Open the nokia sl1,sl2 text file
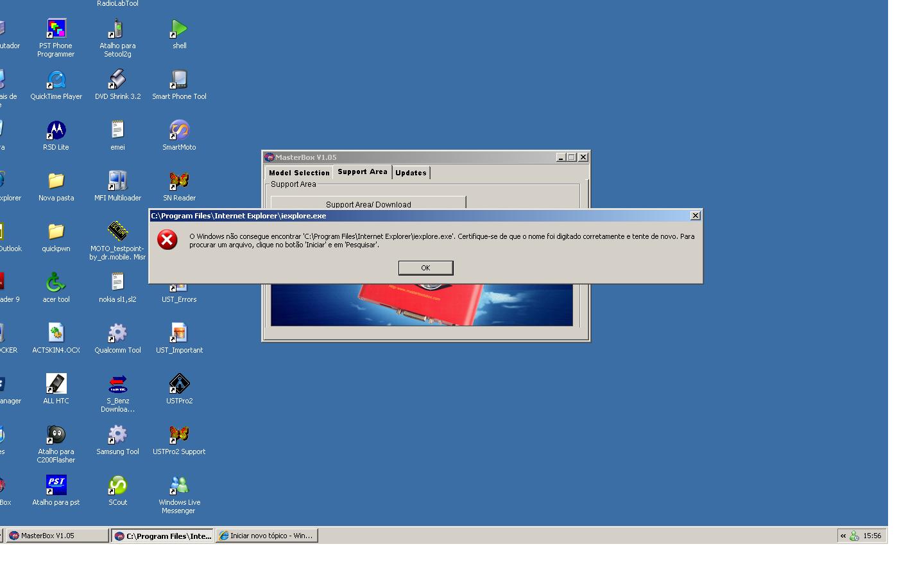This screenshot has width=924, height=578. click(117, 283)
